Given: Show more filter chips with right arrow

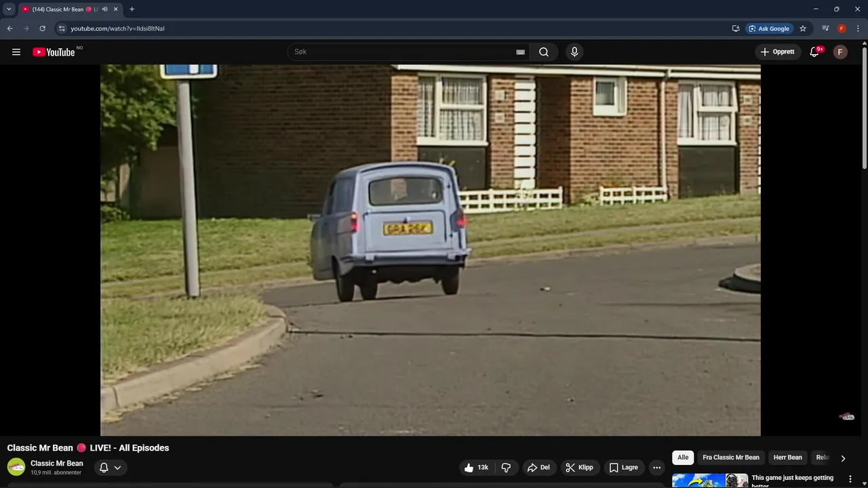Looking at the screenshot, I should 843,458.
